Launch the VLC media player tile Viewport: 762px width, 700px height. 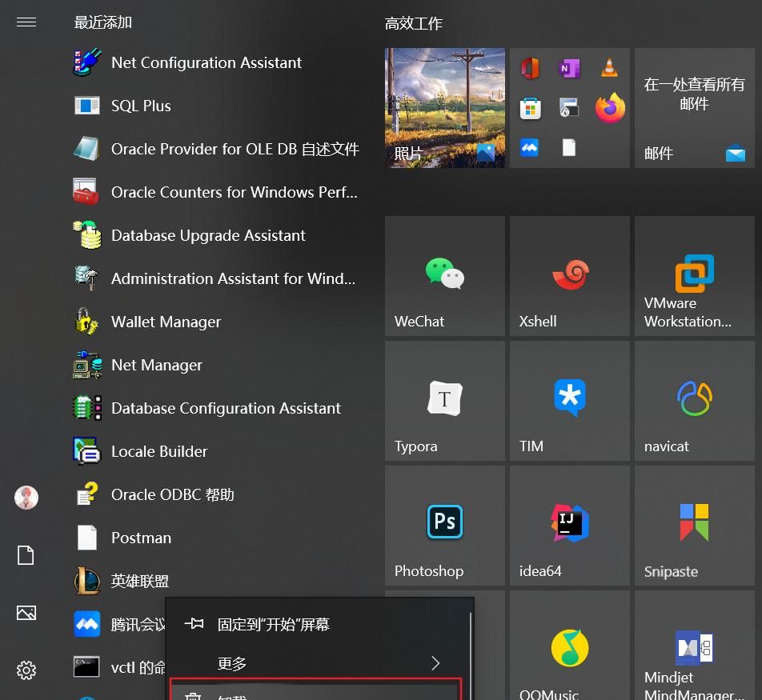(609, 67)
